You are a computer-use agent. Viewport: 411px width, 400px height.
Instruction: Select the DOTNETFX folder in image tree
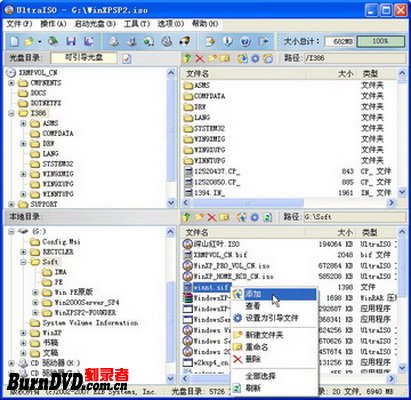pyautogui.click(x=40, y=103)
